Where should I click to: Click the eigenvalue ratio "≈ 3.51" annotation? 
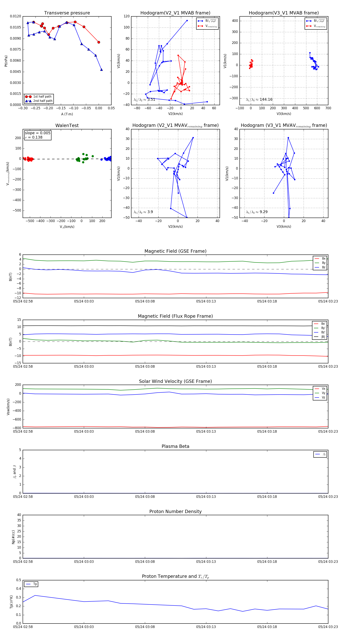point(144,100)
